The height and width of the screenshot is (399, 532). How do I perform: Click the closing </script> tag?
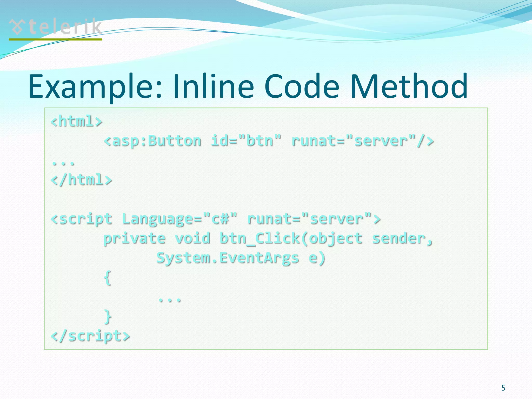pyautogui.click(x=90, y=336)
